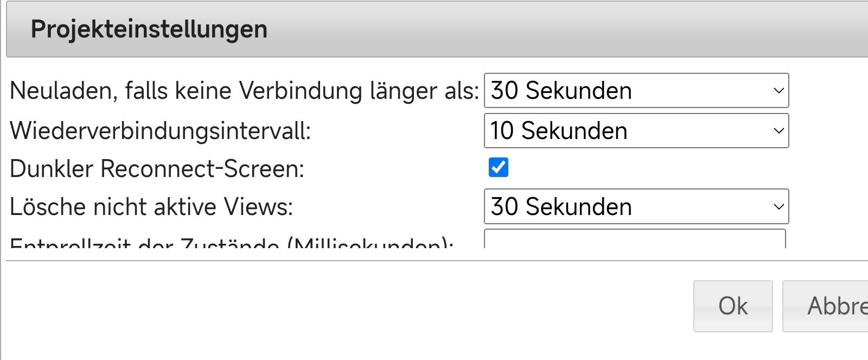
Task: Click chevron arrow of Lösche nicht aktive Views dropdown
Action: (778, 207)
